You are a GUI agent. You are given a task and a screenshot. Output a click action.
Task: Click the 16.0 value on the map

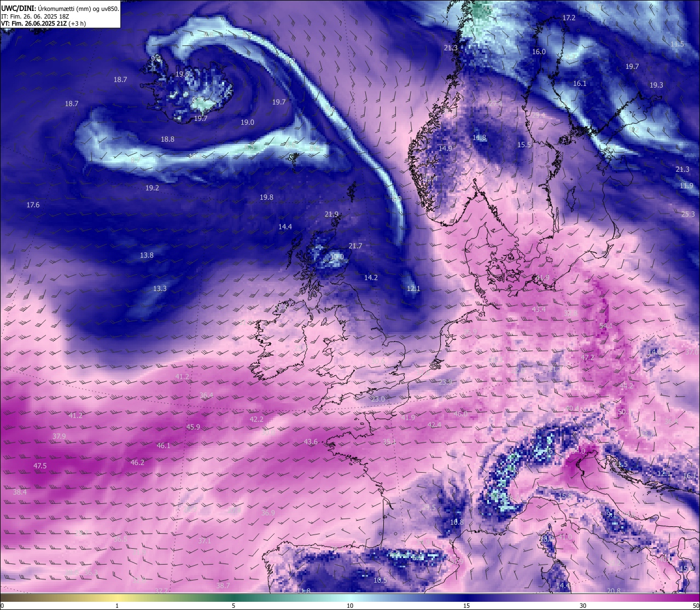539,51
